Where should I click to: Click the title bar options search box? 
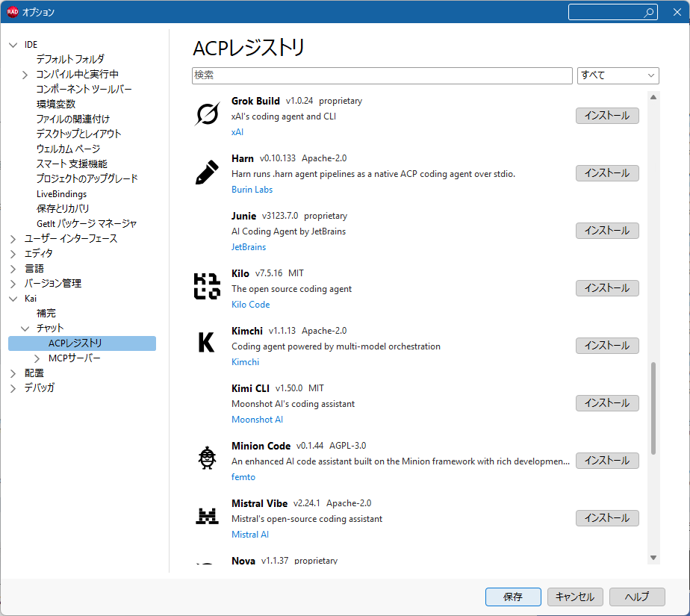point(612,12)
